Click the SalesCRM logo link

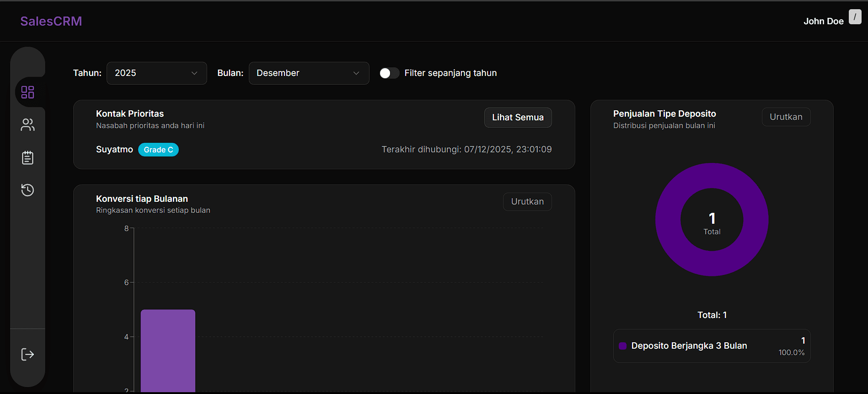point(51,21)
